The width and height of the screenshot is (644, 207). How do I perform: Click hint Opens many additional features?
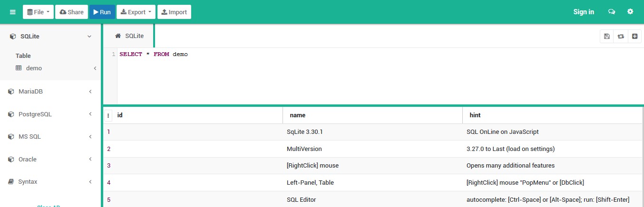click(553, 165)
